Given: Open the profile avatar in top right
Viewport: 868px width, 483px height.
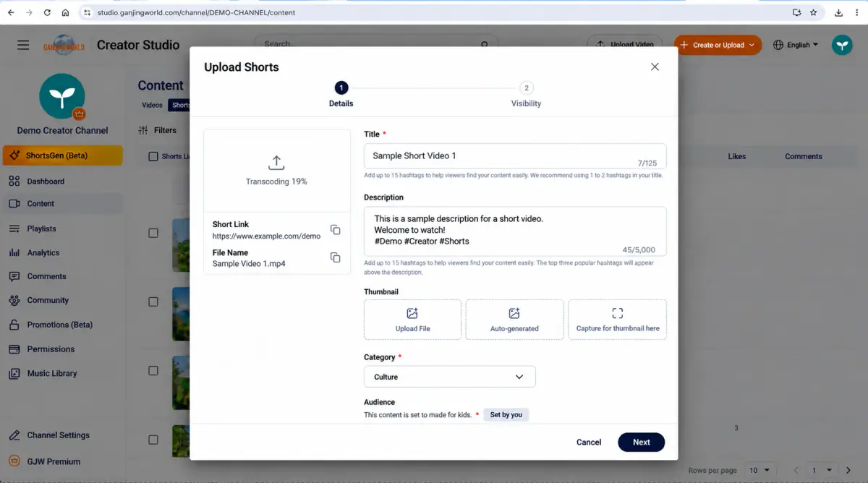Looking at the screenshot, I should click(842, 45).
